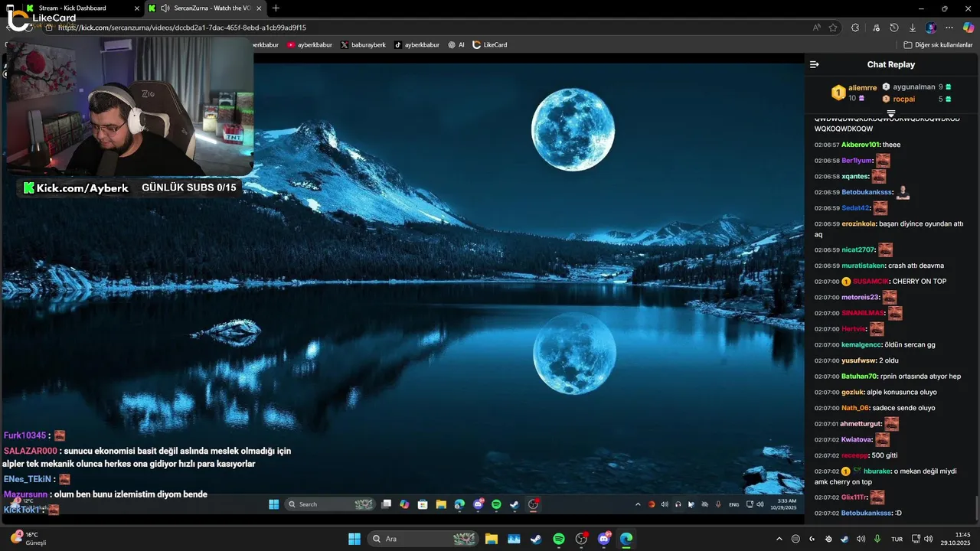This screenshot has height=551, width=980.
Task: Click the chat replay scrollbar thumb
Action: click(975, 507)
